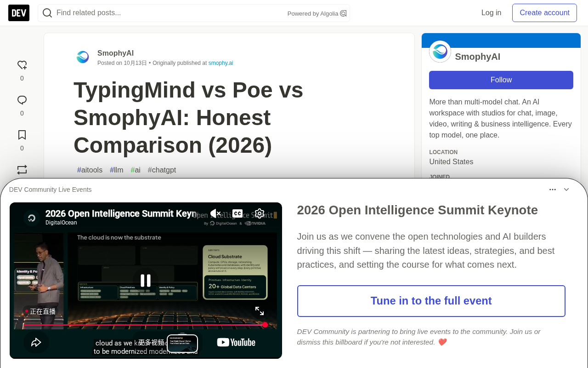This screenshot has width=588, height=368.
Task: Click the Log in link
Action: [491, 13]
